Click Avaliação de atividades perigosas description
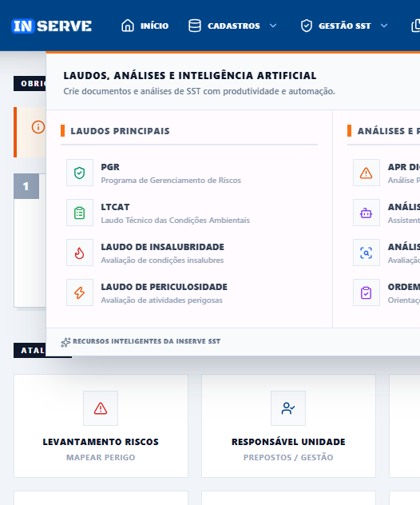This screenshot has height=505, width=420. point(161,300)
